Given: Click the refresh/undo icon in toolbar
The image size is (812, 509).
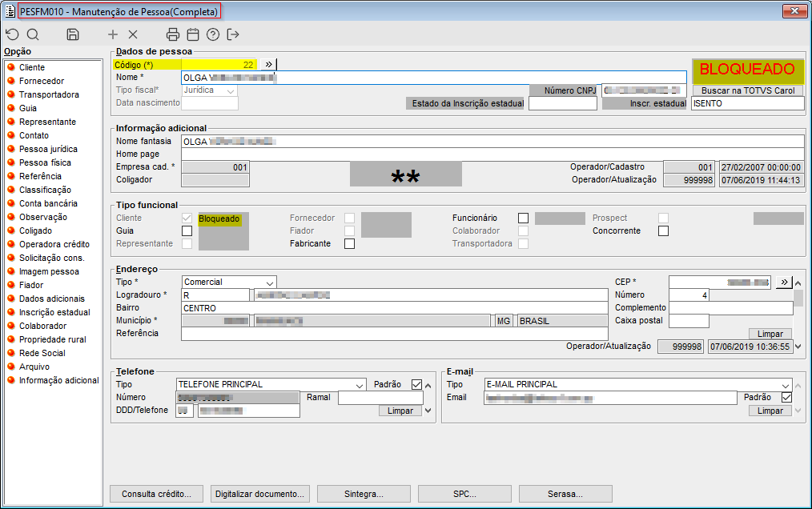Looking at the screenshot, I should tap(12, 34).
